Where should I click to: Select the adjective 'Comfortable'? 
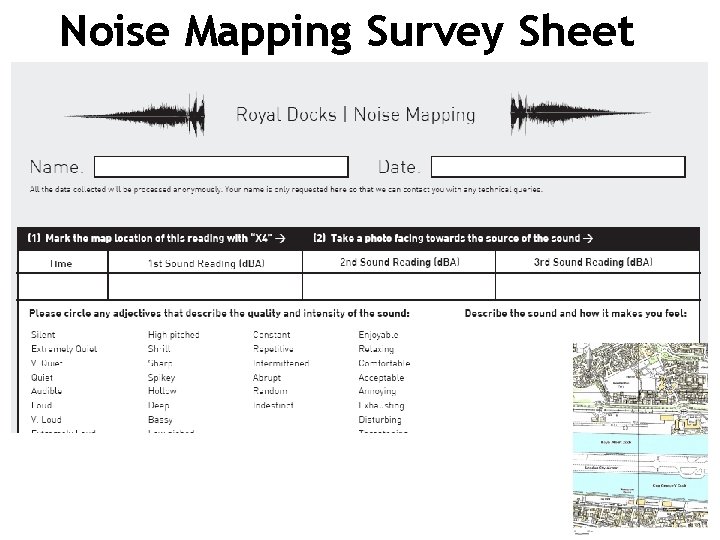click(x=384, y=363)
